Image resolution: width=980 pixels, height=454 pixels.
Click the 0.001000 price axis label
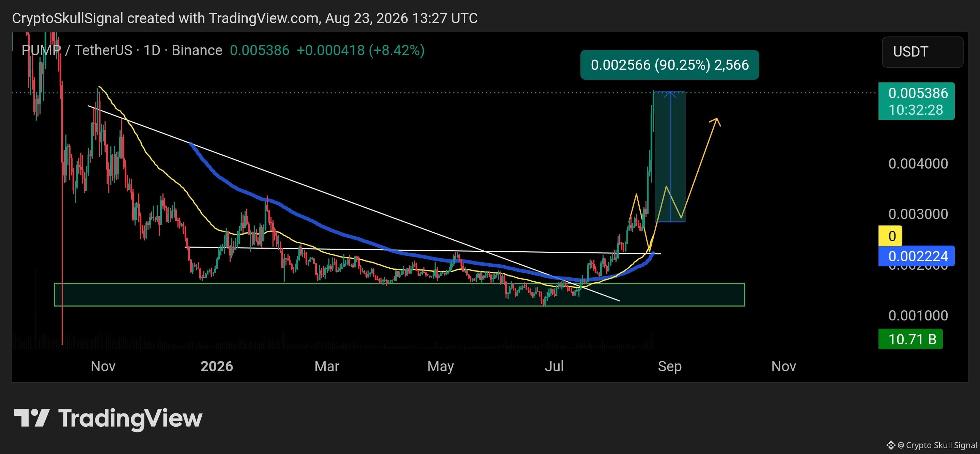918,316
